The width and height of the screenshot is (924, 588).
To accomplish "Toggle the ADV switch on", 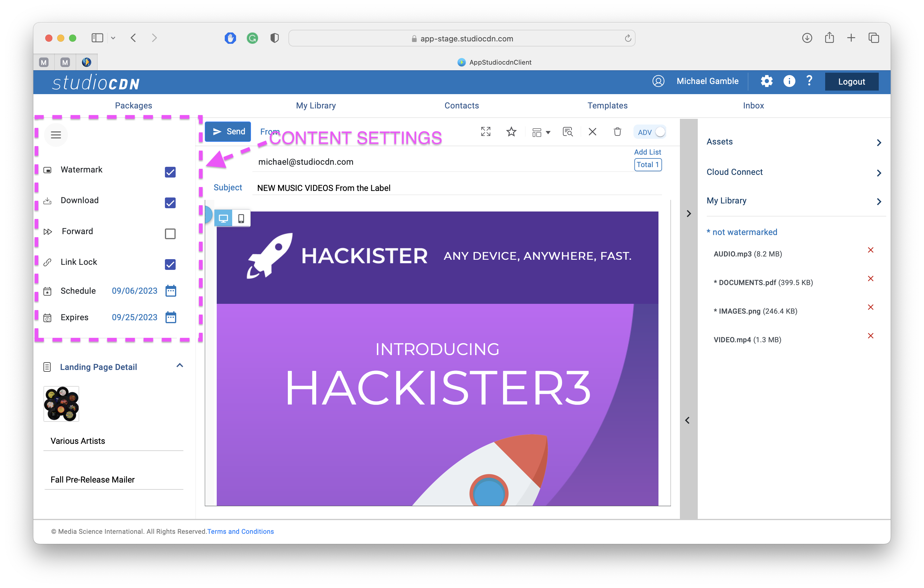I will (x=660, y=132).
